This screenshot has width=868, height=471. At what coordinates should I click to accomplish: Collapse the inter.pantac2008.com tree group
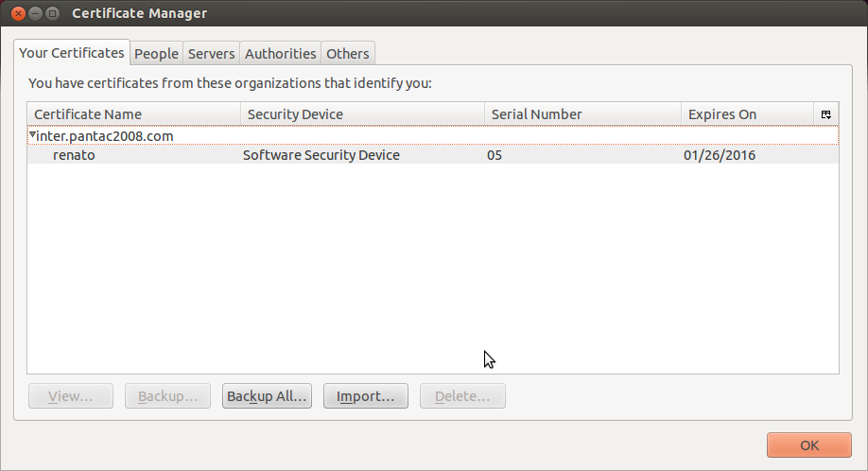pyautogui.click(x=32, y=135)
